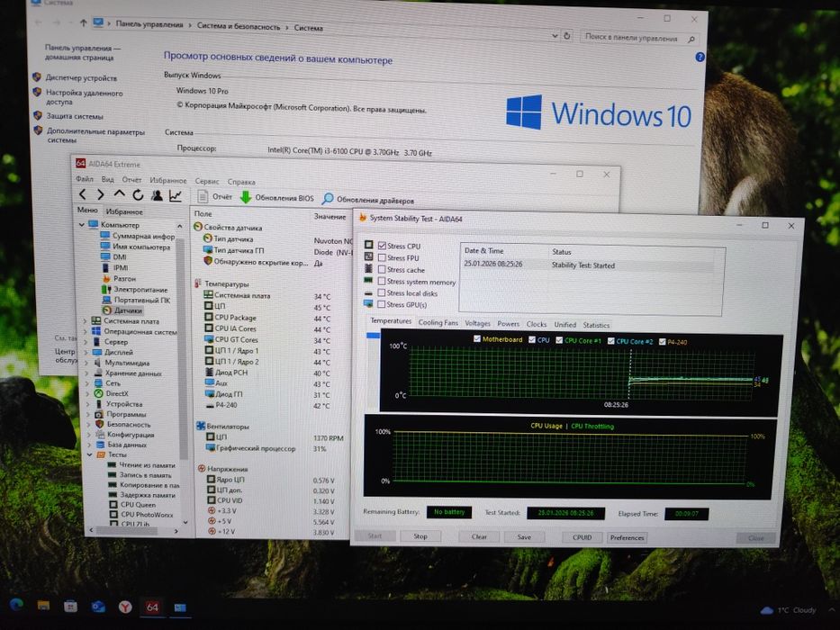Switch to Voltages tab
The width and height of the screenshot is (840, 630).
point(477,323)
